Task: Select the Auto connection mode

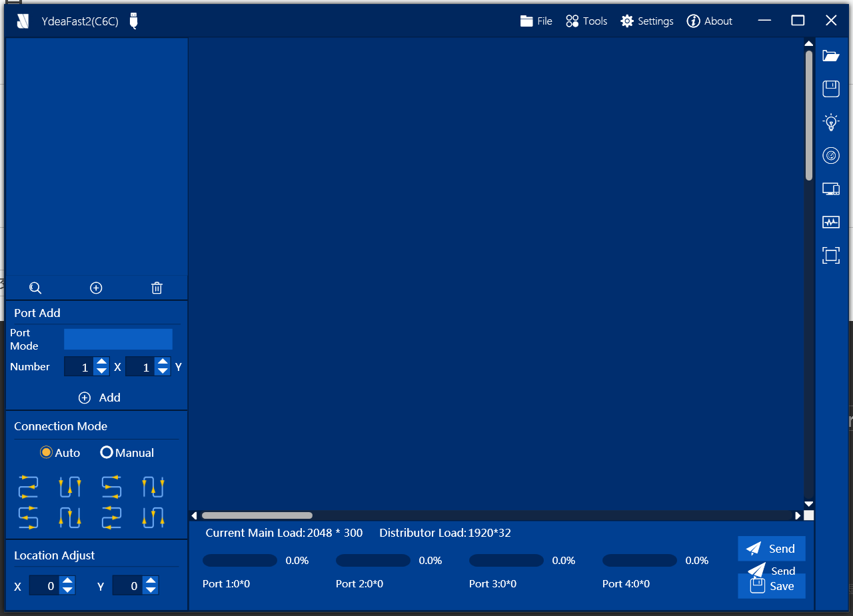Action: [47, 453]
